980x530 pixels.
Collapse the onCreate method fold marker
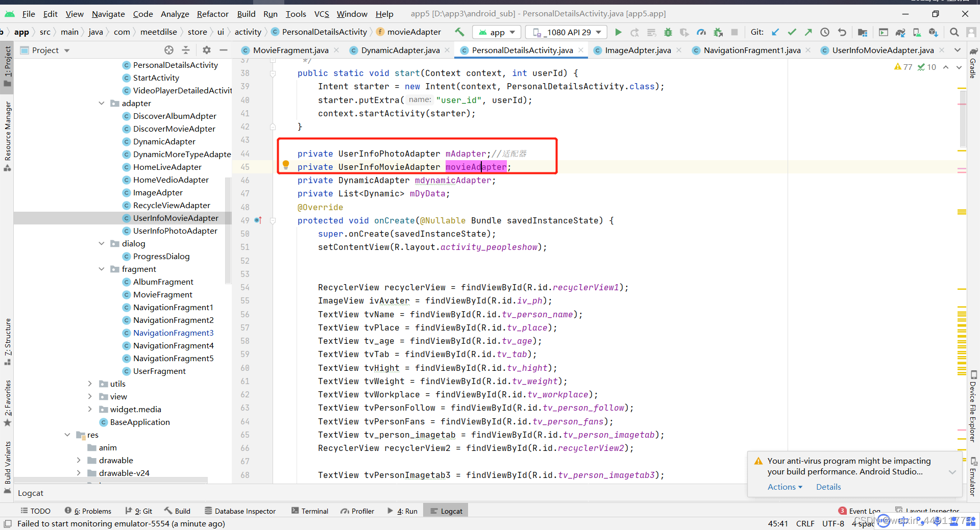click(x=273, y=220)
